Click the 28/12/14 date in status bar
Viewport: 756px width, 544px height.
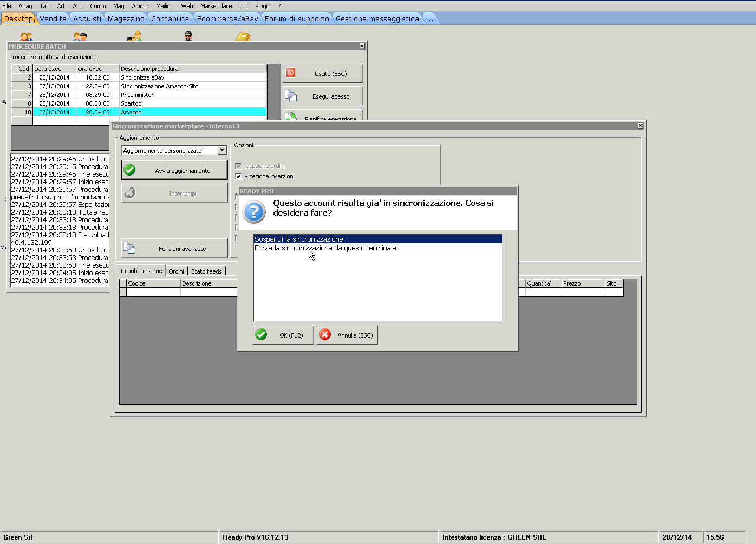tap(677, 537)
